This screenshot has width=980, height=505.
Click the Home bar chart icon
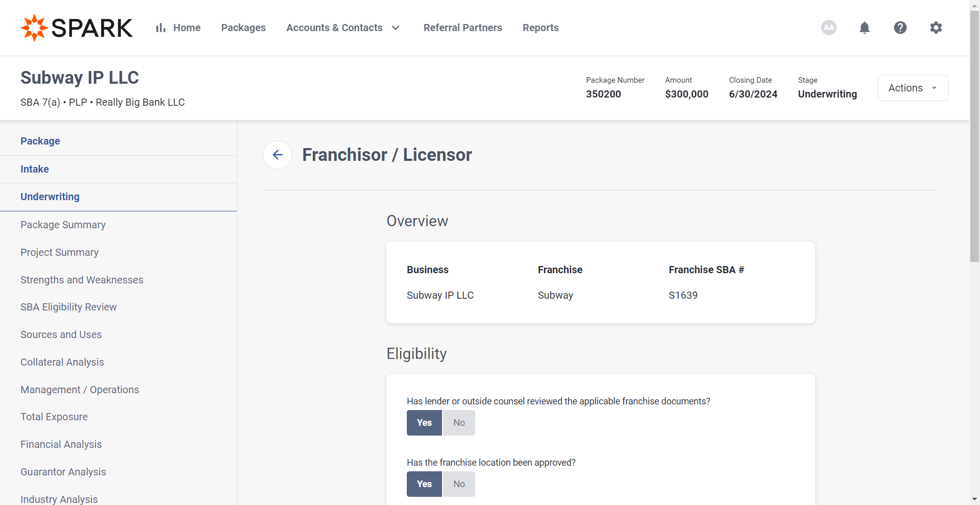coord(161,28)
